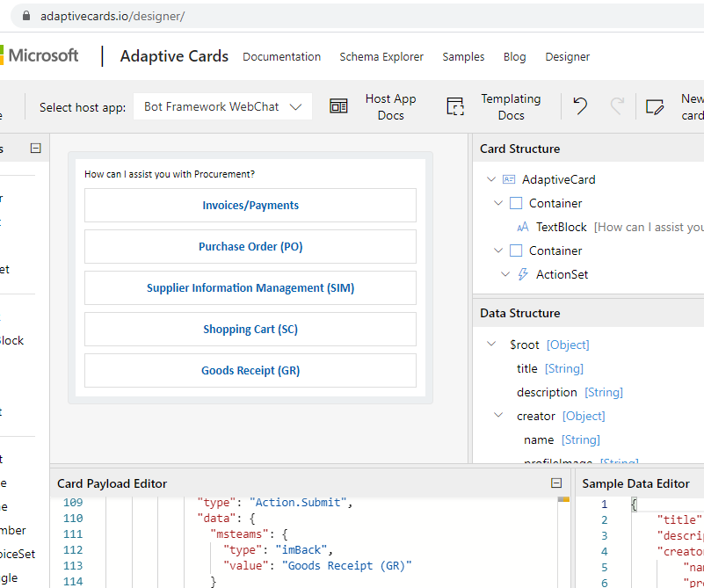Select AdaptiveCard in Card Structure

[x=558, y=179]
